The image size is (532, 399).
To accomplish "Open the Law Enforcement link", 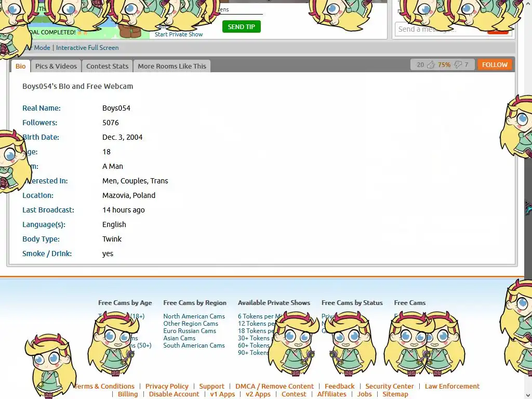I will [x=453, y=386].
